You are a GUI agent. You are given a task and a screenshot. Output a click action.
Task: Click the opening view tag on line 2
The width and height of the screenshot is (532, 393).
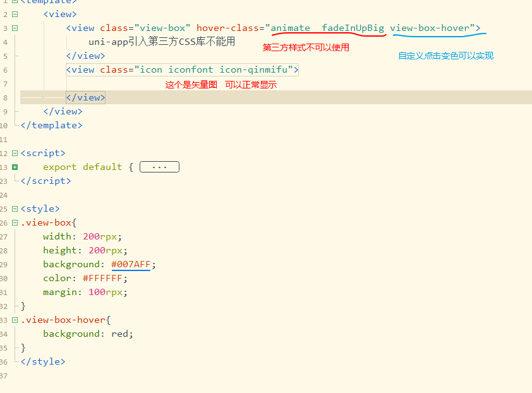click(60, 15)
